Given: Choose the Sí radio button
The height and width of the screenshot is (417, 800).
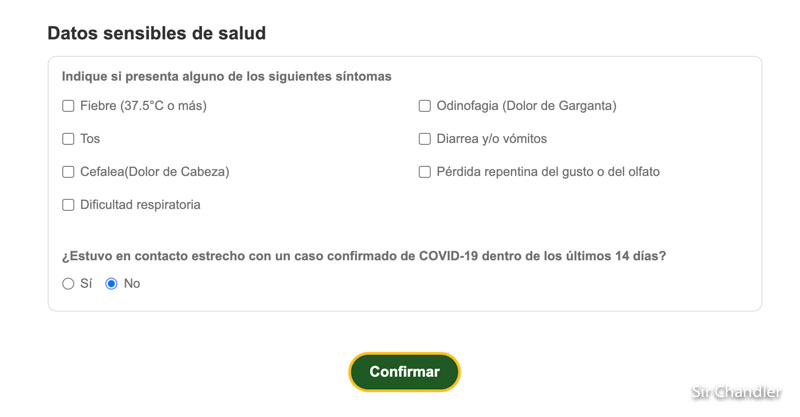Looking at the screenshot, I should pyautogui.click(x=68, y=284).
